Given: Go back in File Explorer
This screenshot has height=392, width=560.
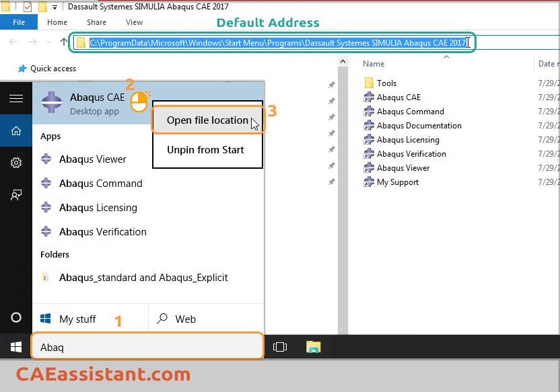Looking at the screenshot, I should point(13,42).
